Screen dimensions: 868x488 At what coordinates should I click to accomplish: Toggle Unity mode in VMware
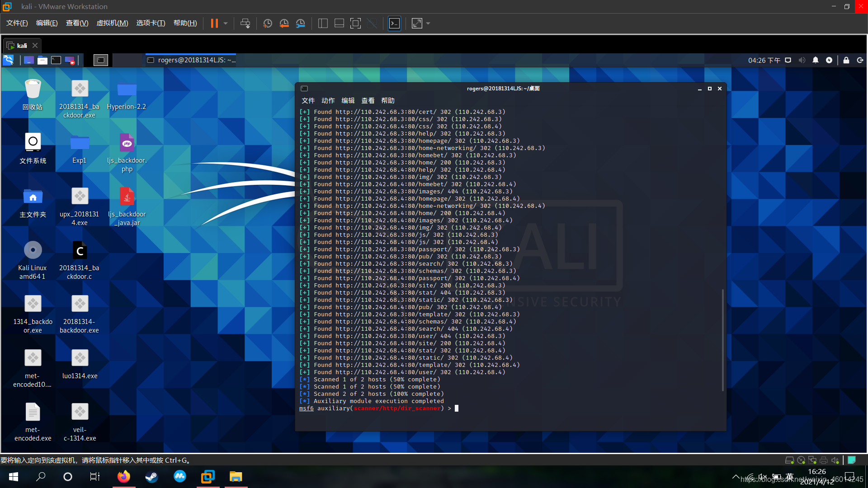pos(372,23)
